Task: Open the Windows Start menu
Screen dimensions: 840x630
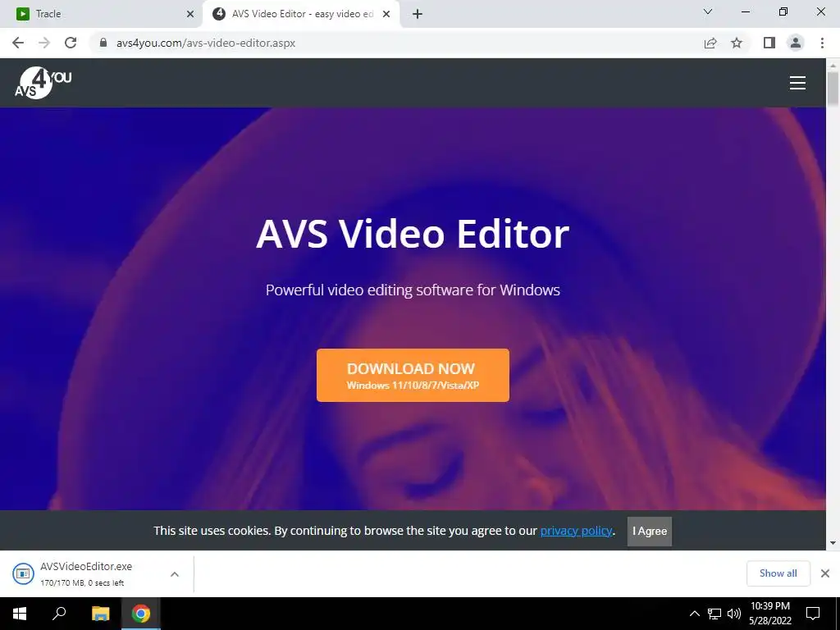Action: pos(20,614)
